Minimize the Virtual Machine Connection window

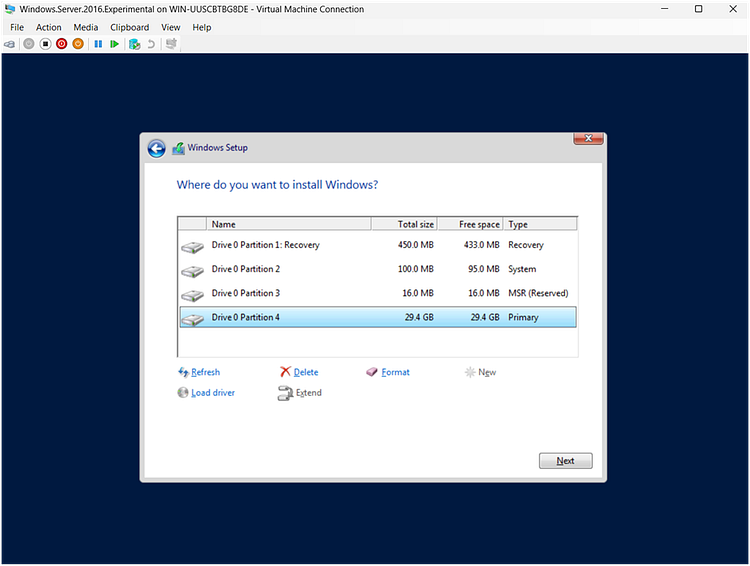[x=664, y=9]
